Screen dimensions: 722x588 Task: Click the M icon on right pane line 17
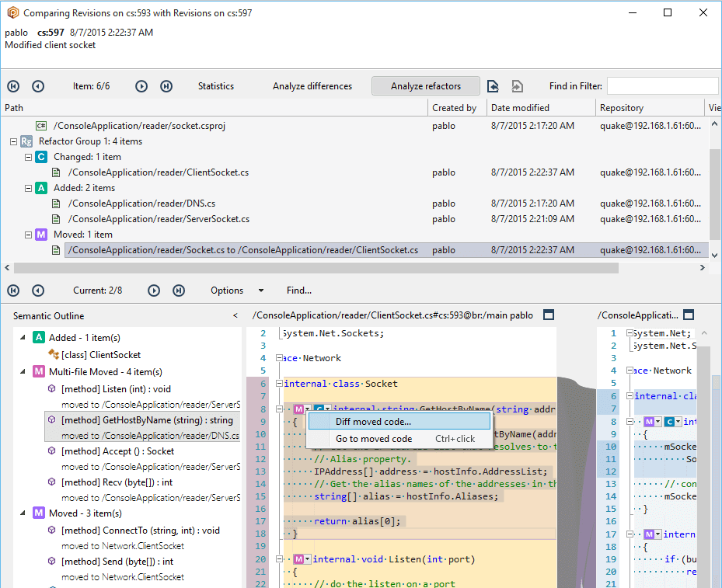pos(649,534)
